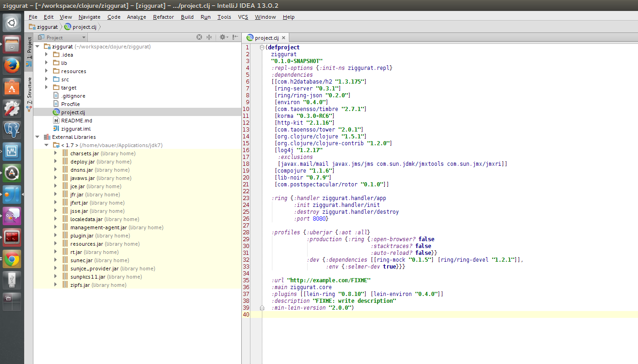The image size is (638, 364).
Task: Expand the src folder
Action: tap(47, 79)
